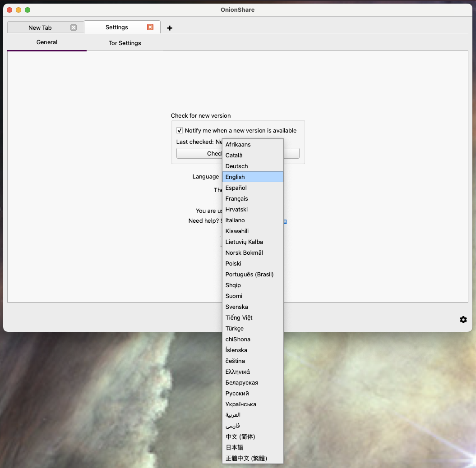This screenshot has height=468, width=476.
Task: Toggle "Notify me when a new version is available"
Action: tap(179, 130)
